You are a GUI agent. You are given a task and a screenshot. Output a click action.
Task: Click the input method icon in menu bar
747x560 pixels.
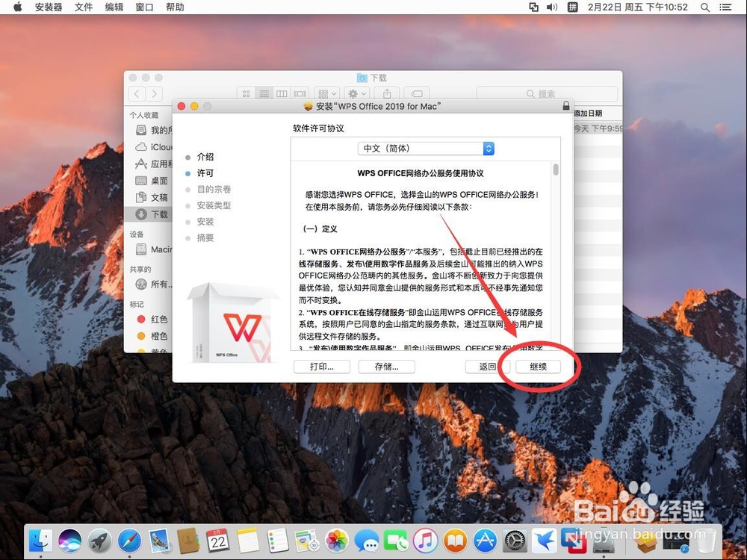coord(572,7)
